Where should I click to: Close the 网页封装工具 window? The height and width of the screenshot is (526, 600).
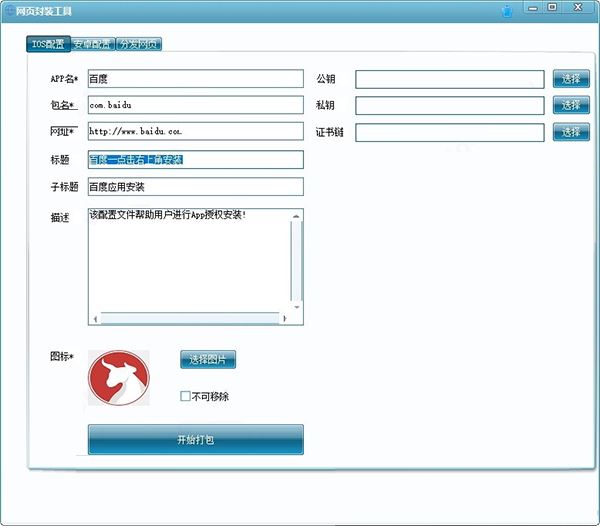coord(578,7)
